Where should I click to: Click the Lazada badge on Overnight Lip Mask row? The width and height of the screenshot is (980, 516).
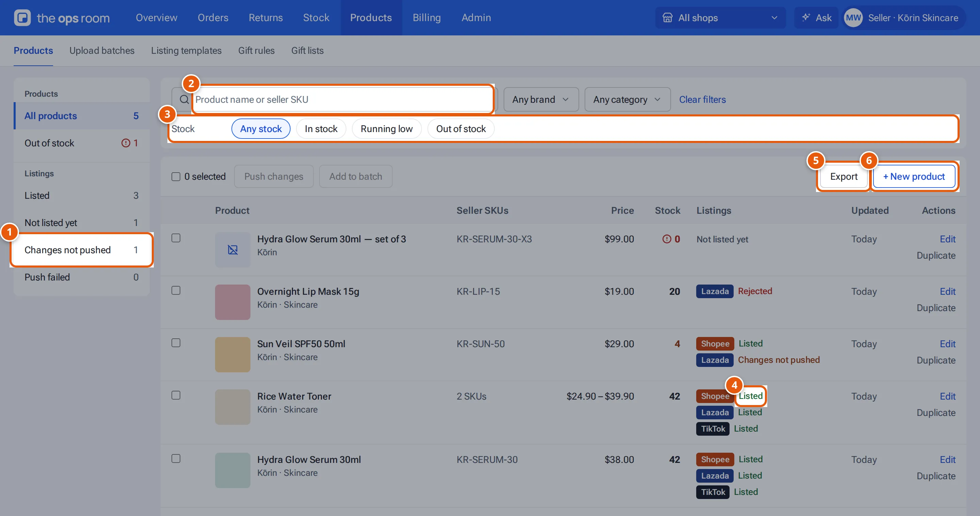click(715, 291)
